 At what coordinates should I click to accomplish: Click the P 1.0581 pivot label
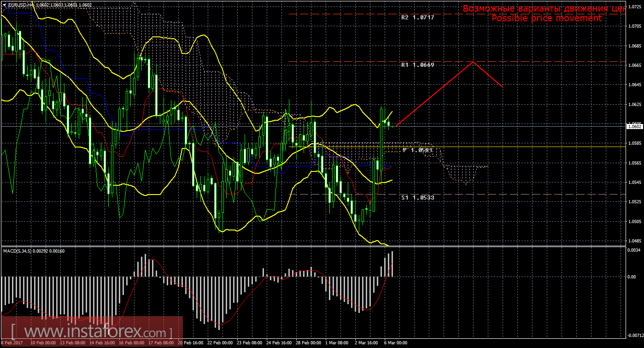click(x=417, y=150)
